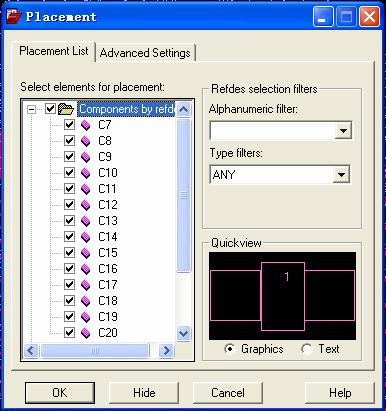Select the C13 label in list
Screen dimensions: 386x411
click(108, 221)
